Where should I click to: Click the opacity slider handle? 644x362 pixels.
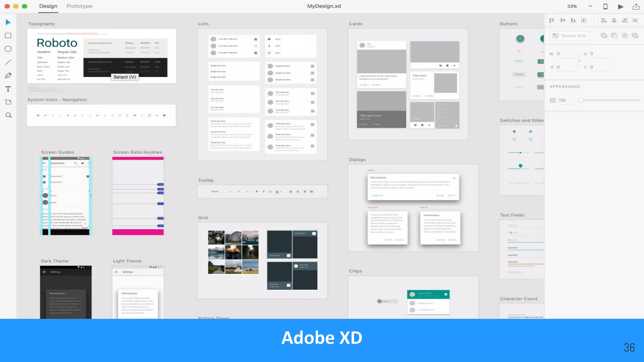(581, 100)
